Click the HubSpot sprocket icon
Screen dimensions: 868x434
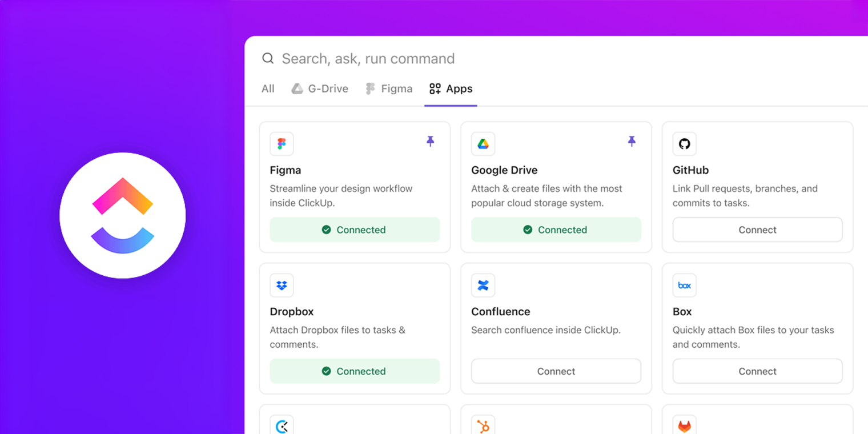coord(483,425)
